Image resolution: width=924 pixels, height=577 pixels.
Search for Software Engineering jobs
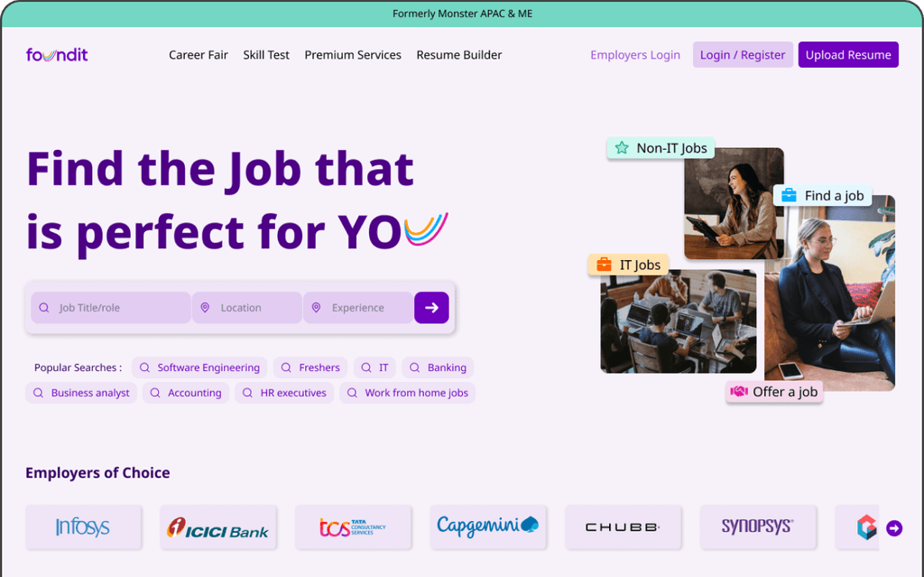click(x=199, y=368)
